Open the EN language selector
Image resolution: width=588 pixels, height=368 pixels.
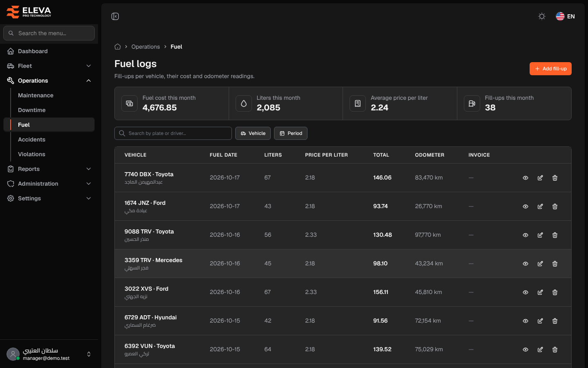[565, 16]
